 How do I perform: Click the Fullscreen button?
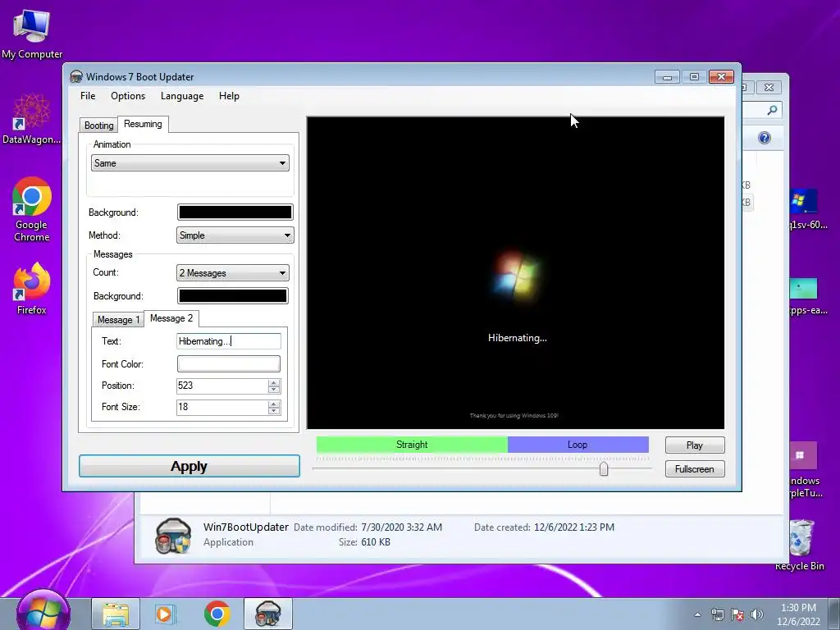pos(695,468)
